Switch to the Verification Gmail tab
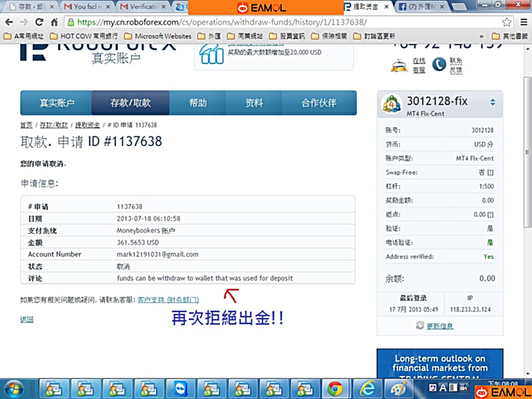This screenshot has width=532, height=399. click(143, 6)
